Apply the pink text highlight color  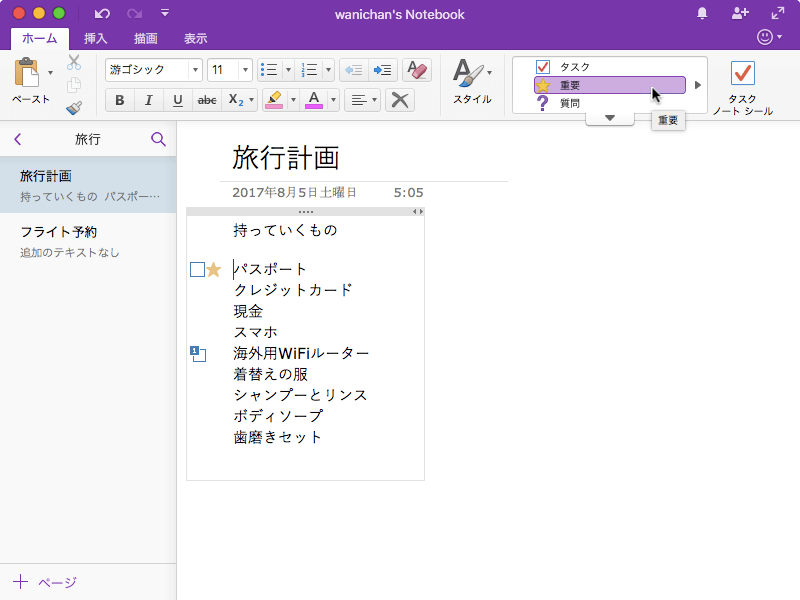[x=274, y=100]
